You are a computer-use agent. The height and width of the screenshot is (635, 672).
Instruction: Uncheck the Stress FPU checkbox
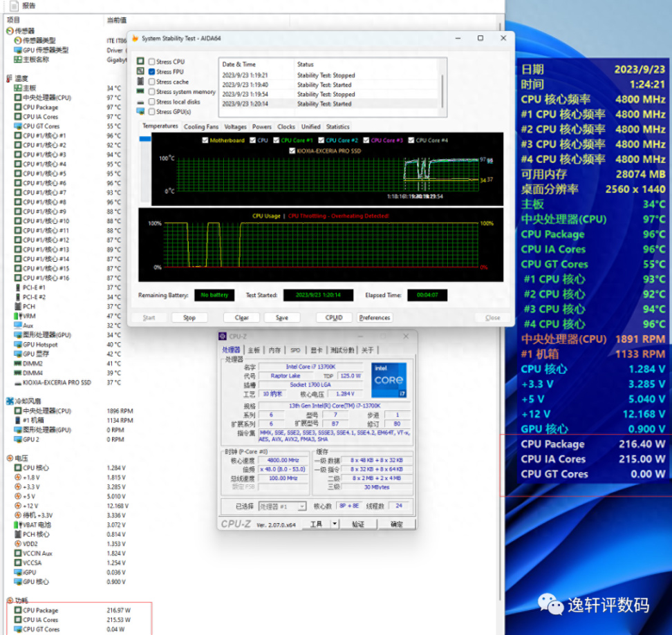click(151, 72)
